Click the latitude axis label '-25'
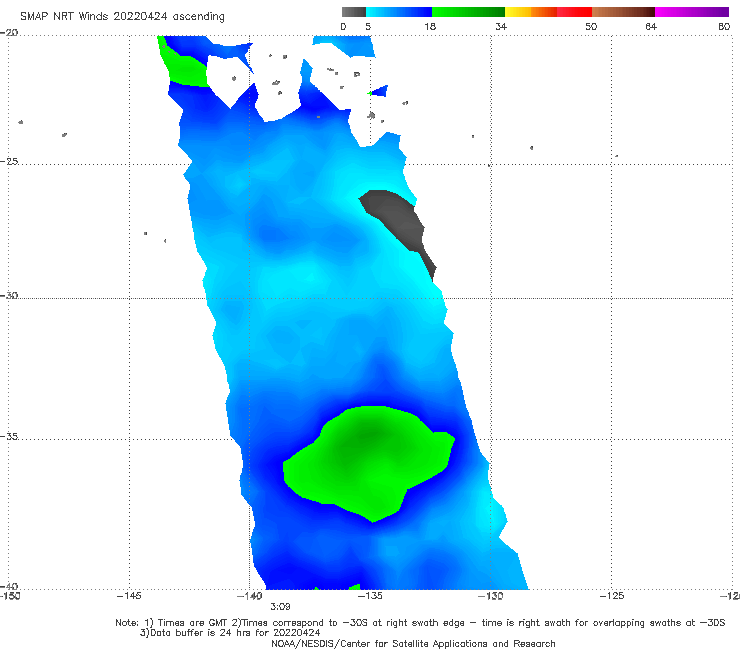 [x=9, y=161]
